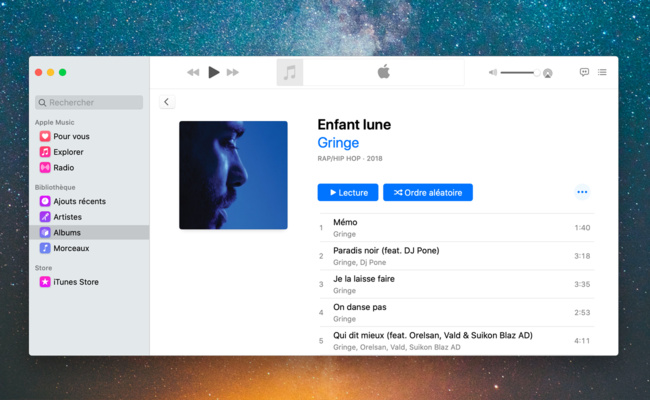
Task: Click the volume speaker icon
Action: [492, 73]
